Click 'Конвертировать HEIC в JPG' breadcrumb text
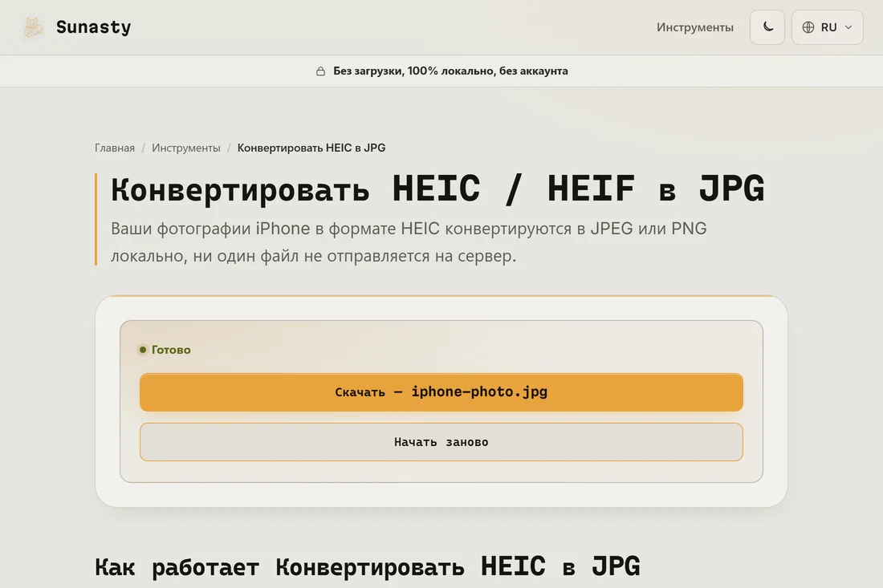 pyautogui.click(x=311, y=148)
